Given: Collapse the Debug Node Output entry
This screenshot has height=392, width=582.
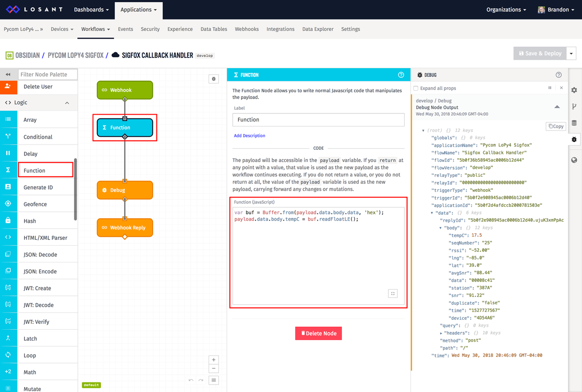Looking at the screenshot, I should [x=557, y=107].
